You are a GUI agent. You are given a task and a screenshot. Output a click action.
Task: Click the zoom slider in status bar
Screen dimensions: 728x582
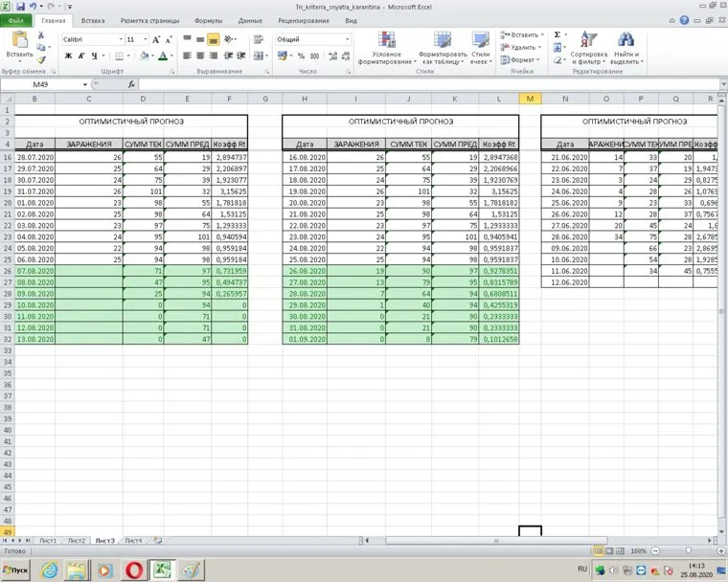(x=688, y=551)
